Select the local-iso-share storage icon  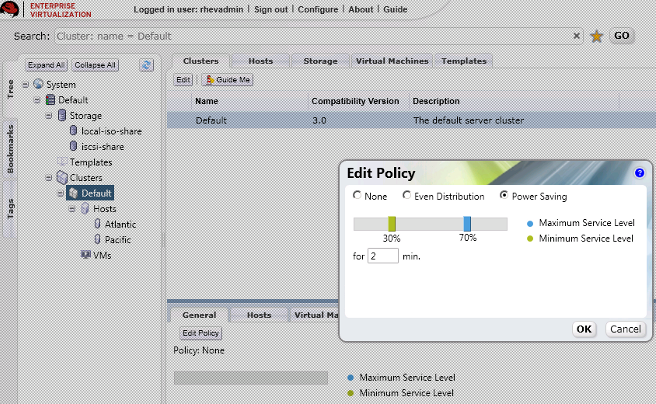73,131
